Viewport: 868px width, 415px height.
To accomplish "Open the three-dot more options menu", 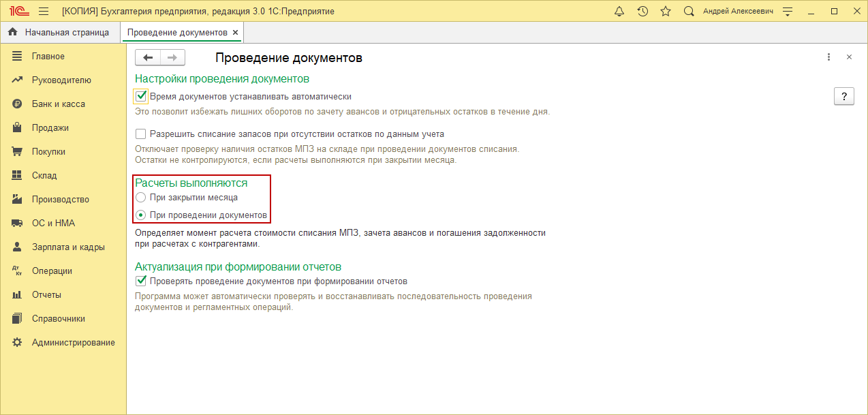I will click(828, 57).
